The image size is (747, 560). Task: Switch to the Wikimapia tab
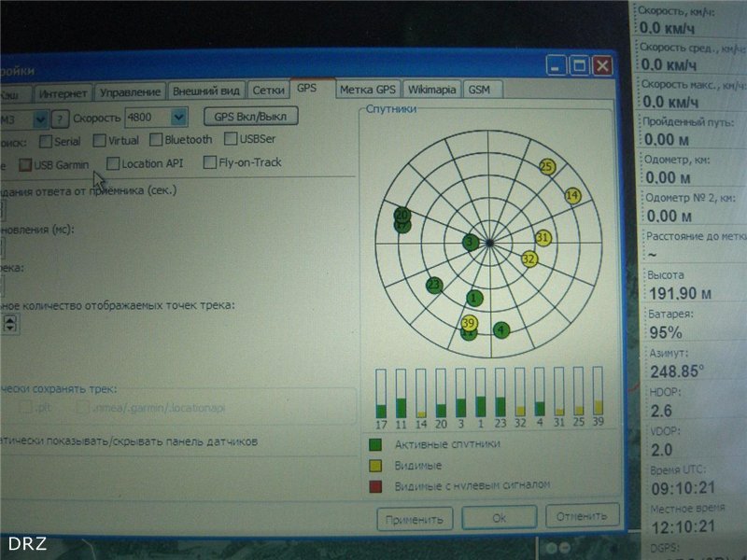point(431,90)
